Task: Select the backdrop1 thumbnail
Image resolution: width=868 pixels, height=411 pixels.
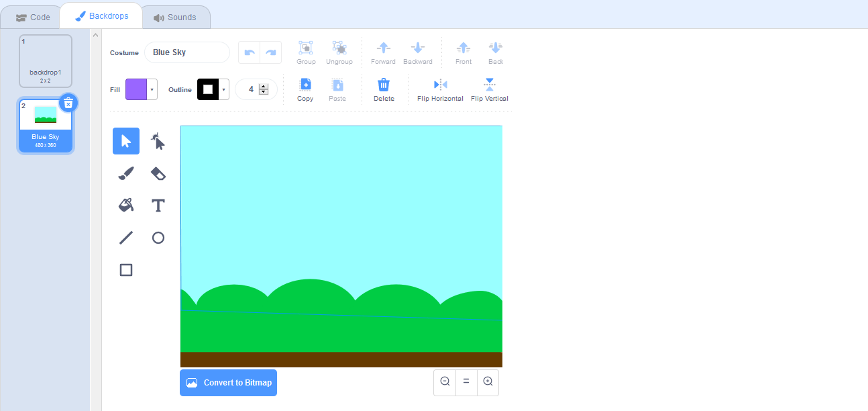Action: tap(45, 61)
